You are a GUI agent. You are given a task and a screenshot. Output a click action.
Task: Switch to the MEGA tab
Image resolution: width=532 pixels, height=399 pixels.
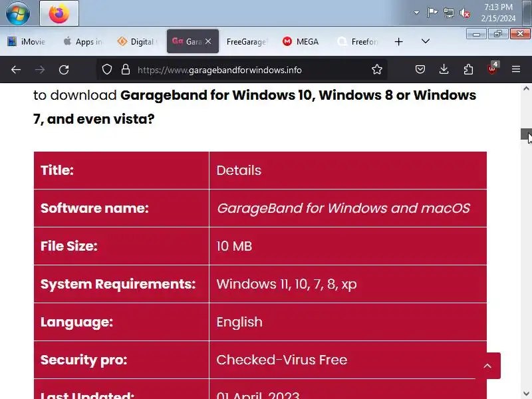301,41
